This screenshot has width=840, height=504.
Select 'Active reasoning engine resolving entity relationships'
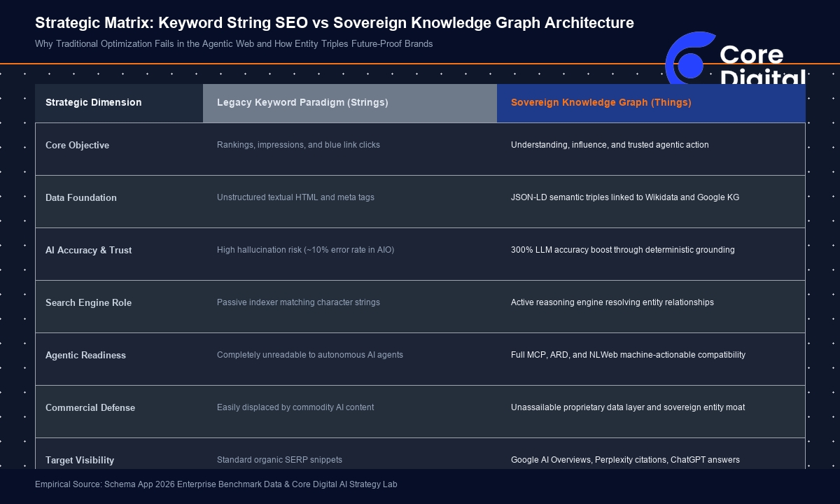(612, 302)
